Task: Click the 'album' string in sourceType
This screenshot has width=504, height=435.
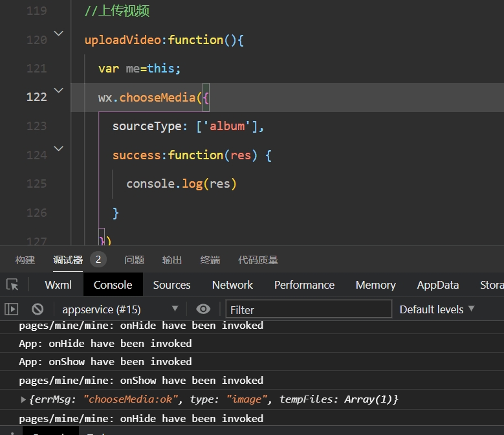Action: point(227,126)
